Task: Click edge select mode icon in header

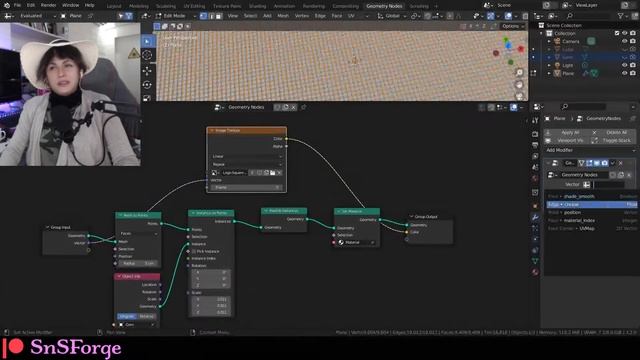Action: tap(211, 16)
